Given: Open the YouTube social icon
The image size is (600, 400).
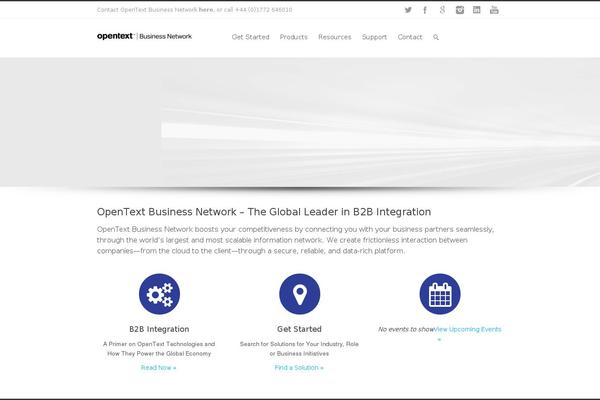Looking at the screenshot, I should coord(494,10).
